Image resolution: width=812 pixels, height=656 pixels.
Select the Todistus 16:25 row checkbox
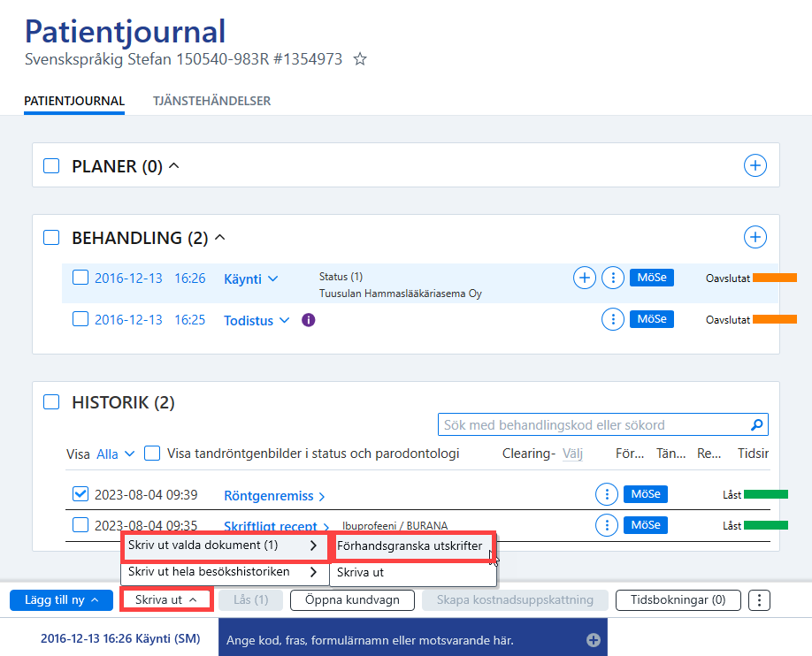click(80, 319)
